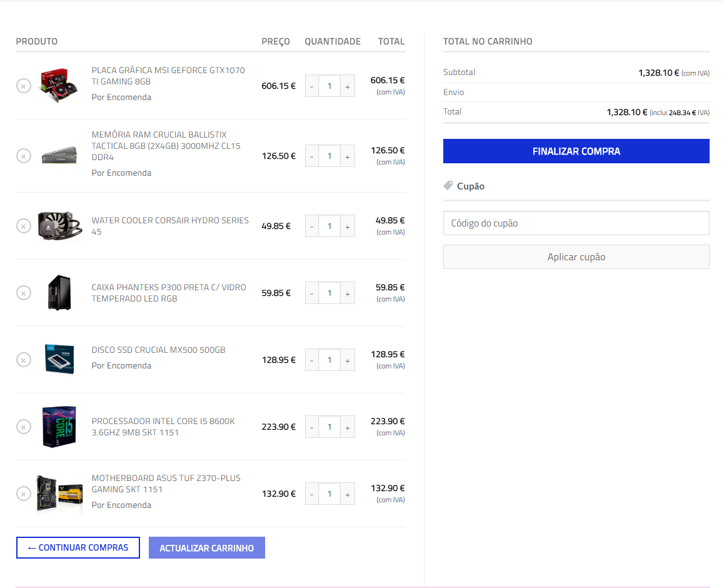Go back via Continuar Compras

[x=78, y=547]
